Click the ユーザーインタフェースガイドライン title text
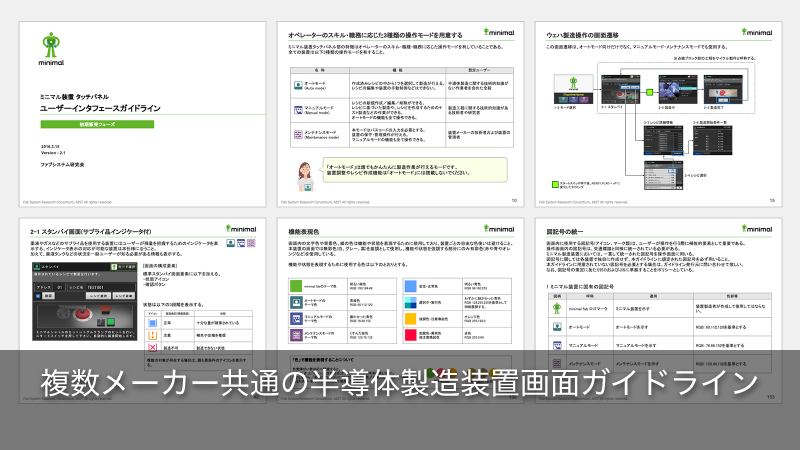The height and width of the screenshot is (450, 800). coord(100,108)
